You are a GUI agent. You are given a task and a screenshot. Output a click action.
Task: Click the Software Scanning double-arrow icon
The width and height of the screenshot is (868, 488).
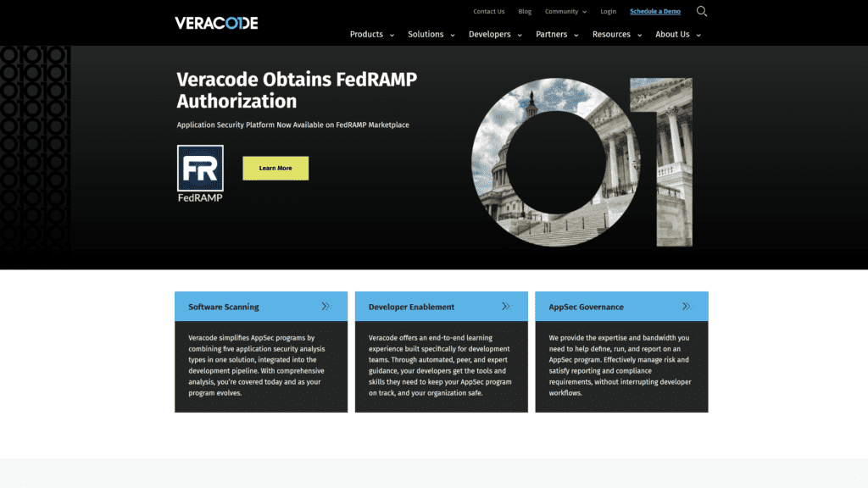point(326,306)
